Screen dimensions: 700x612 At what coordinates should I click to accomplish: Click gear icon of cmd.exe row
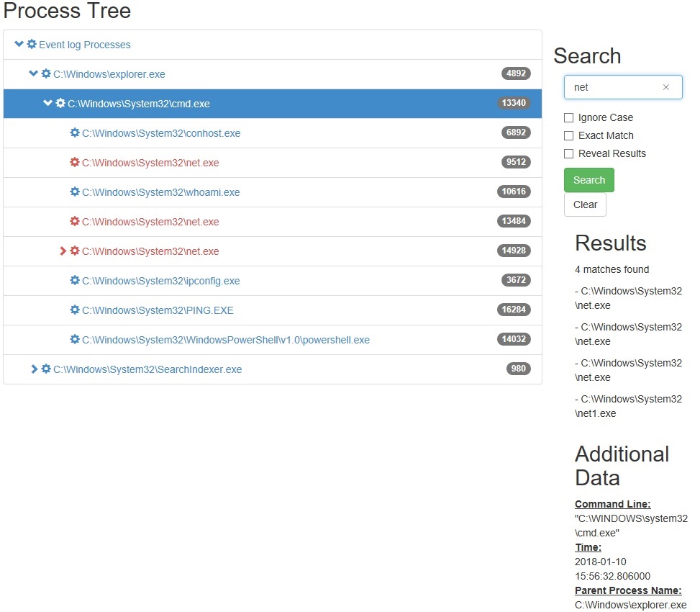click(60, 103)
